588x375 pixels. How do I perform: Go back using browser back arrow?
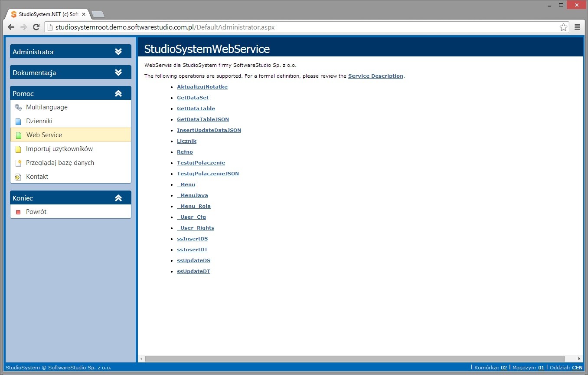pyautogui.click(x=11, y=27)
